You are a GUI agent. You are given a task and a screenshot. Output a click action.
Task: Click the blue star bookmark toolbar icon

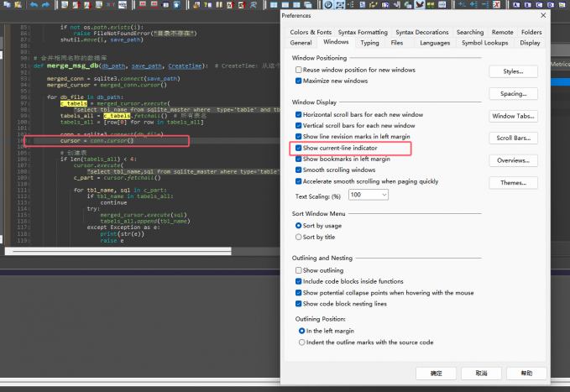[177, 4]
